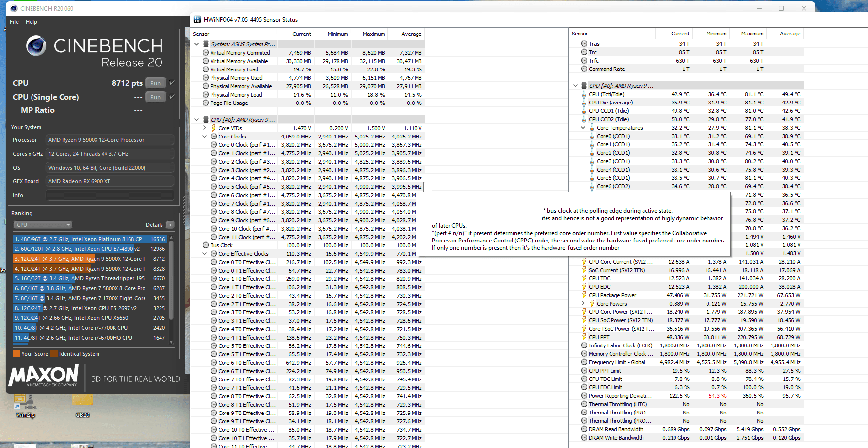Click the Cinebench app icon in title bar
The height and width of the screenshot is (448, 868).
[14, 8]
